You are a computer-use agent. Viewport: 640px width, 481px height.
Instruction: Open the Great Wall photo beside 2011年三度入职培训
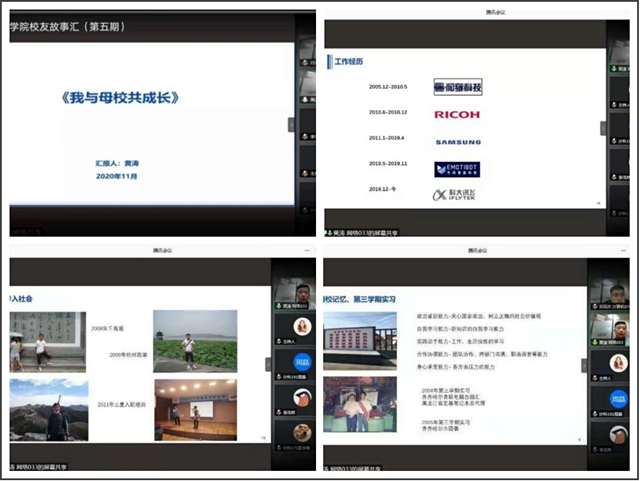[41, 409]
